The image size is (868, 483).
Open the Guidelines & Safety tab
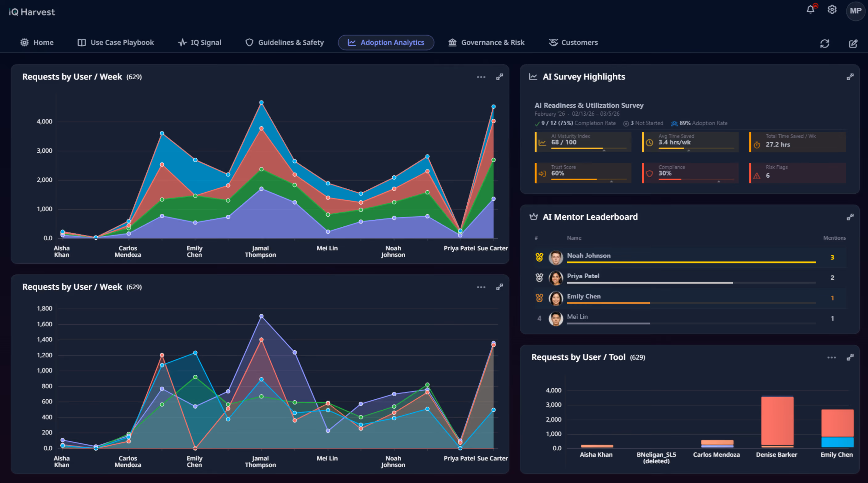[285, 43]
